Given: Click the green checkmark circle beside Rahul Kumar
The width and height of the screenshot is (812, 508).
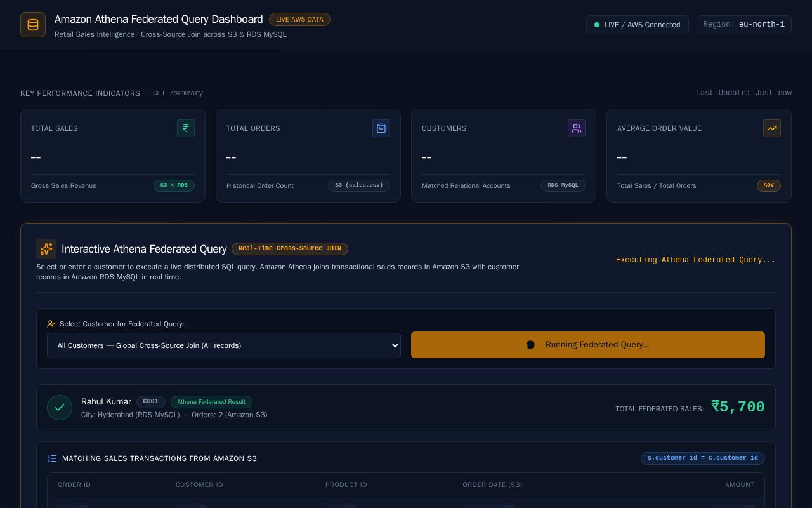Looking at the screenshot, I should click(60, 408).
